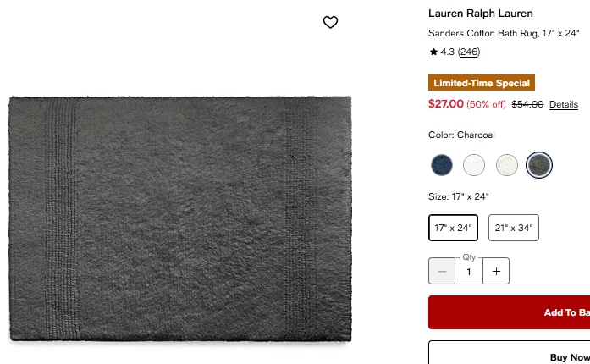Image resolution: width=590 pixels, height=364 pixels.
Task: Click the Limited-Time Special badge
Action: click(482, 83)
